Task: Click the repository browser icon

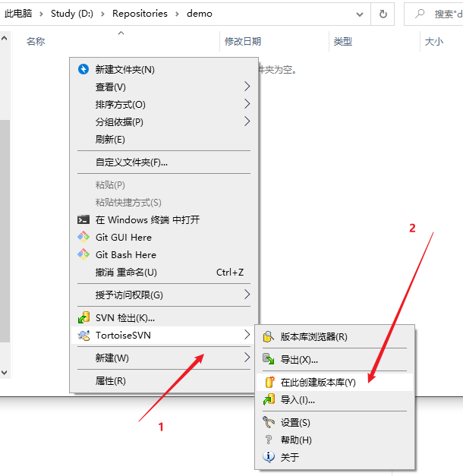Action: 269,336
